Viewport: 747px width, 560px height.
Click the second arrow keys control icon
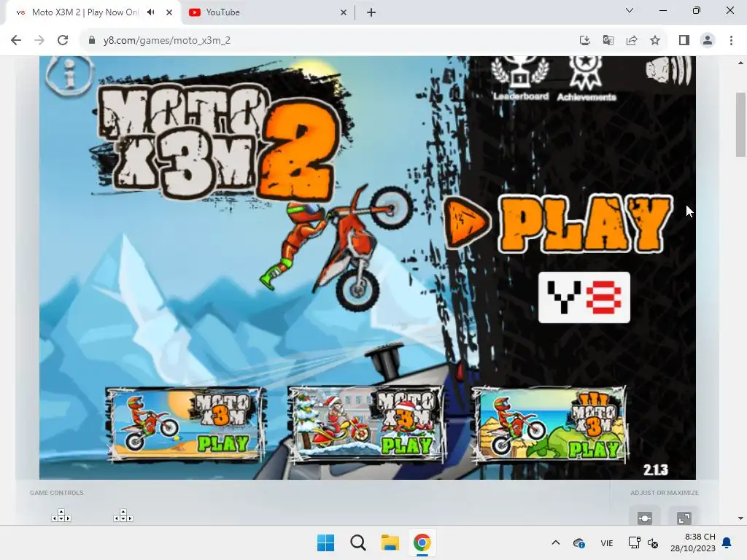[x=123, y=516]
